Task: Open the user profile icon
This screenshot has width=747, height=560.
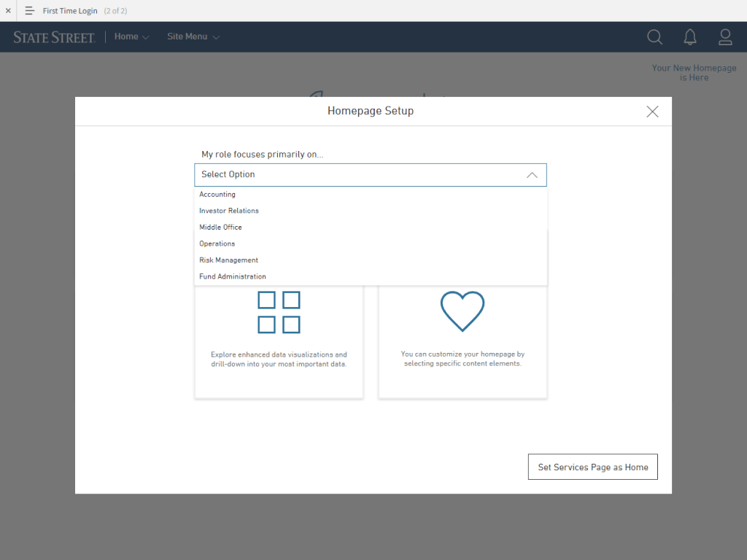Action: coord(724,37)
